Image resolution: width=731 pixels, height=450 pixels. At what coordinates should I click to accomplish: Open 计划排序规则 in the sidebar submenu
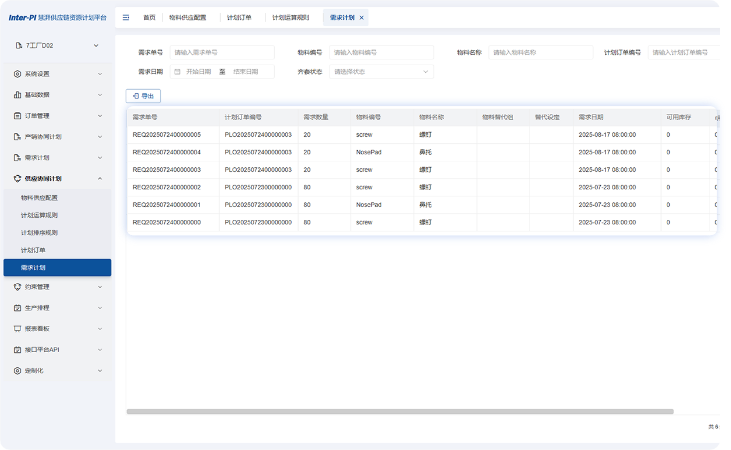pos(39,232)
